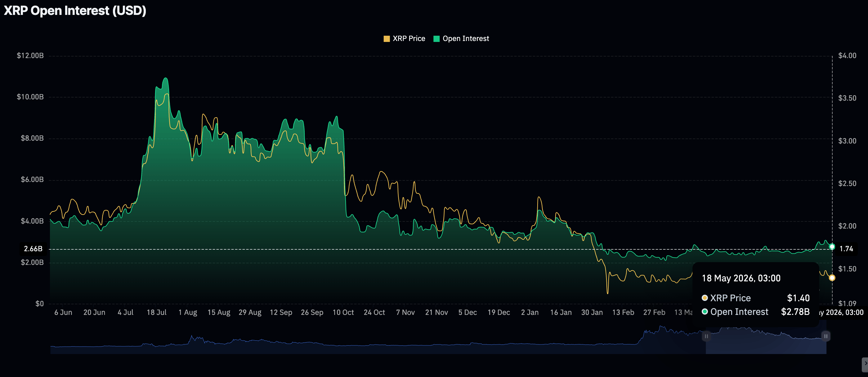The width and height of the screenshot is (868, 377).
Task: Click the 21 Nov date axis label
Action: [x=437, y=313]
